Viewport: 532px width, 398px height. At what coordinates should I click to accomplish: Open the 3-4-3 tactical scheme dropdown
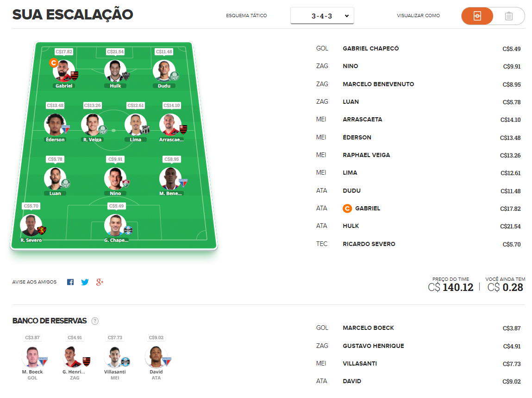(x=322, y=16)
